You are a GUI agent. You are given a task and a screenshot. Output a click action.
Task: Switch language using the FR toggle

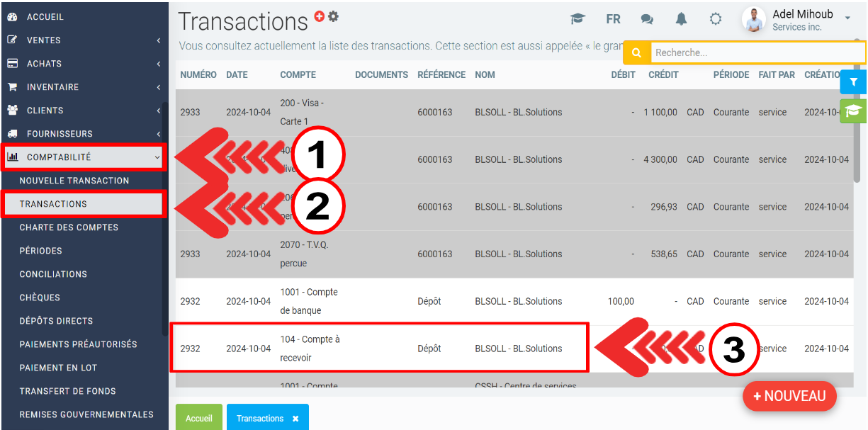click(x=613, y=19)
